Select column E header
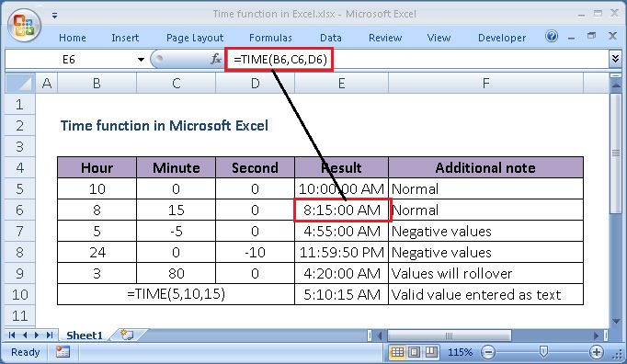The height and width of the screenshot is (364, 627). tap(341, 84)
